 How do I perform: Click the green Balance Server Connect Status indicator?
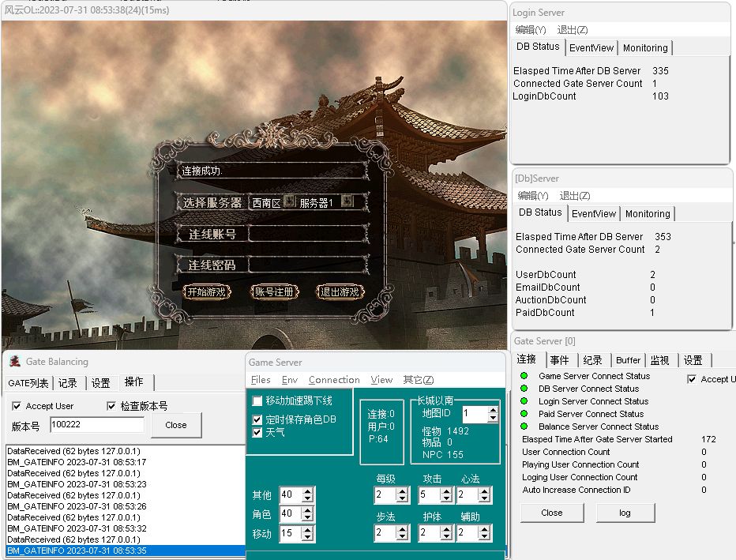click(524, 427)
